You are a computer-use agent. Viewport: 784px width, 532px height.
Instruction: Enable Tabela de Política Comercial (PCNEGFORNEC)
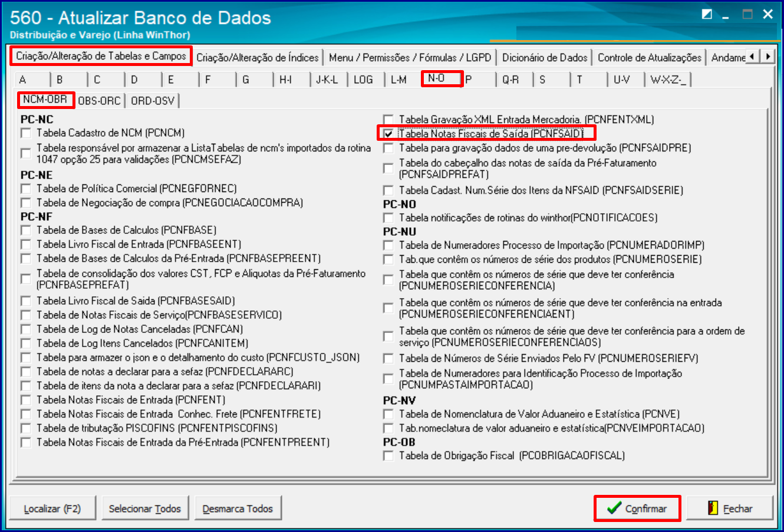point(26,189)
